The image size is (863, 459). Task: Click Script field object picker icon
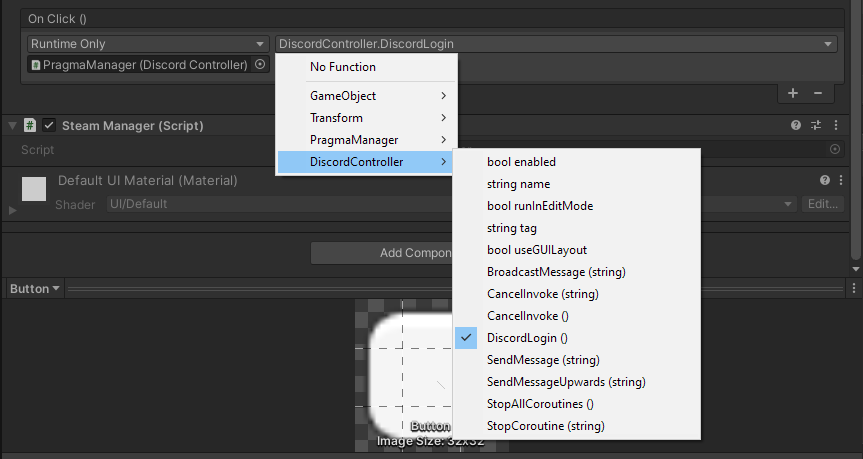click(835, 149)
